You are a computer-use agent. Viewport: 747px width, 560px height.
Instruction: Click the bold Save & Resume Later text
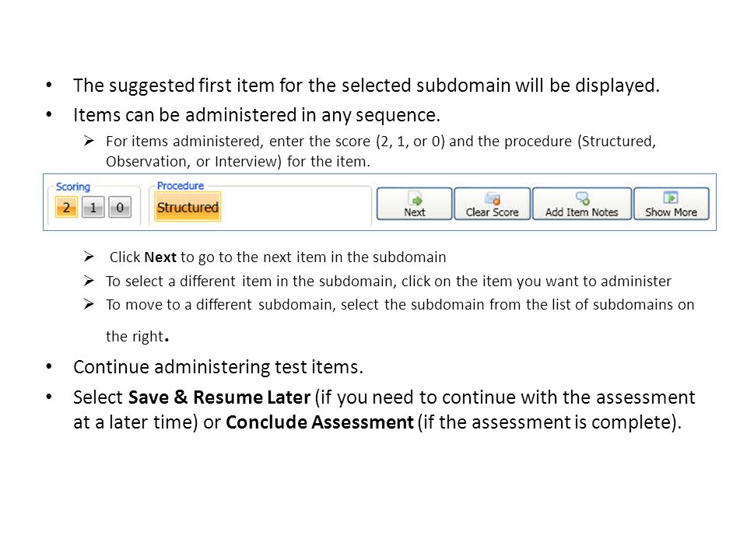point(219,397)
